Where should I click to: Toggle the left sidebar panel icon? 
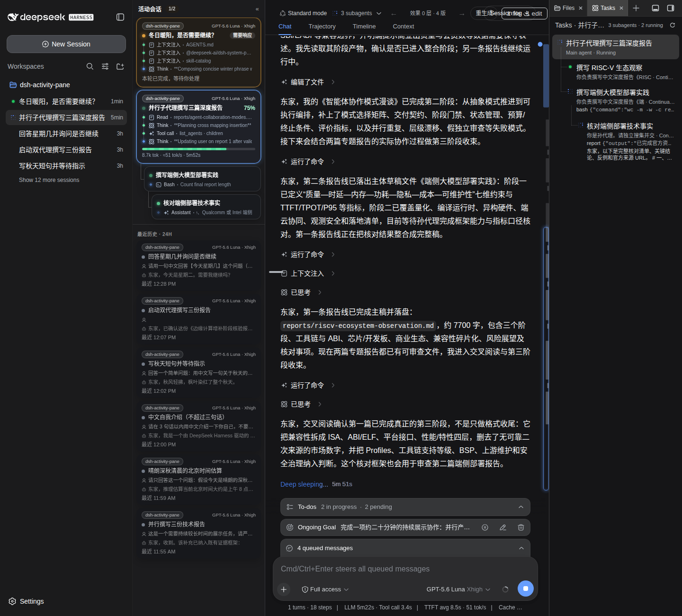click(x=120, y=17)
